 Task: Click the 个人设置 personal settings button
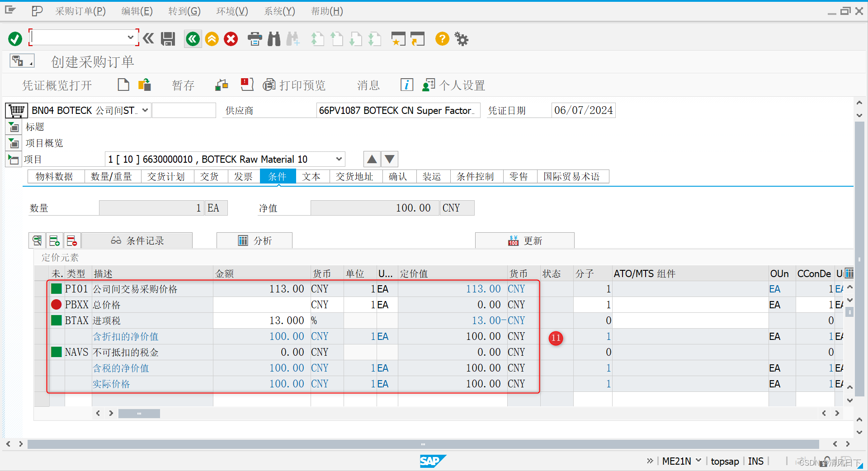coord(453,85)
